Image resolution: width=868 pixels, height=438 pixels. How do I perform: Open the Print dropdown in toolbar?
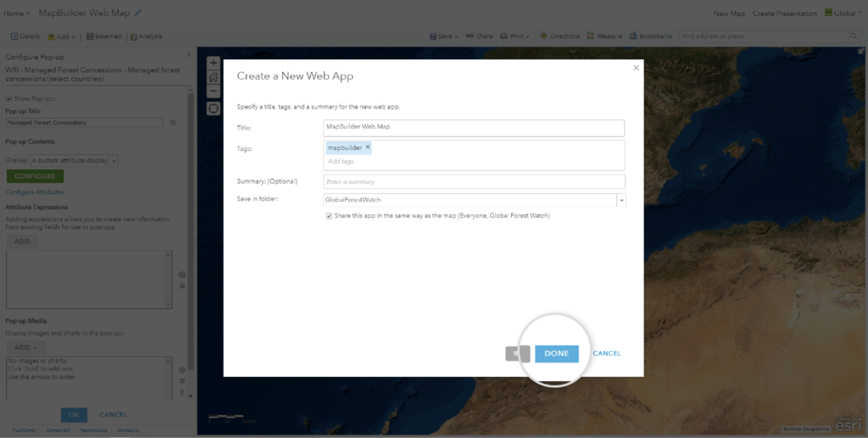click(x=515, y=36)
